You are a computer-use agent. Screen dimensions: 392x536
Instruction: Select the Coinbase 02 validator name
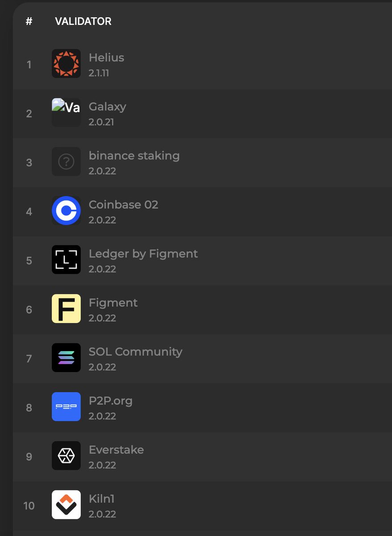[x=123, y=205]
